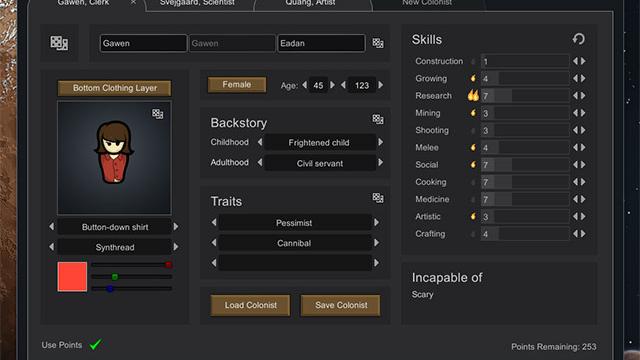Toggle Growing passion flame icon
Image resolution: width=640 pixels, height=360 pixels.
[473, 78]
